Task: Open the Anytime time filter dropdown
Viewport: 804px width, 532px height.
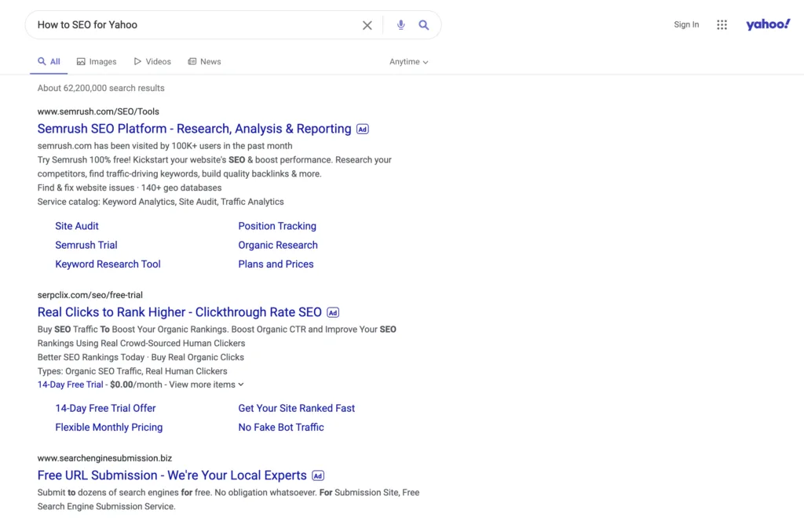Action: tap(408, 61)
